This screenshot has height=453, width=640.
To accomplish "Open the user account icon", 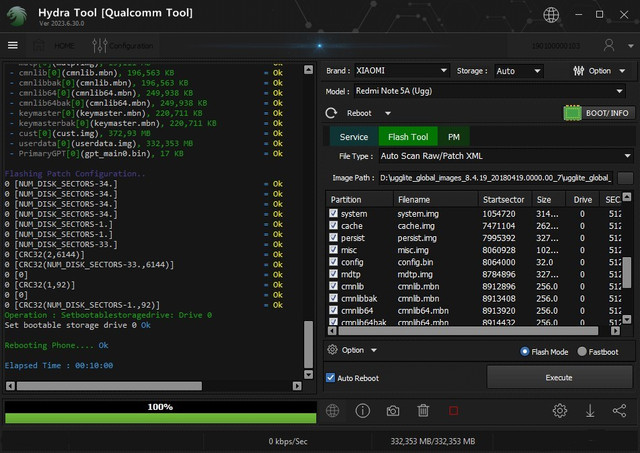I will point(609,45).
